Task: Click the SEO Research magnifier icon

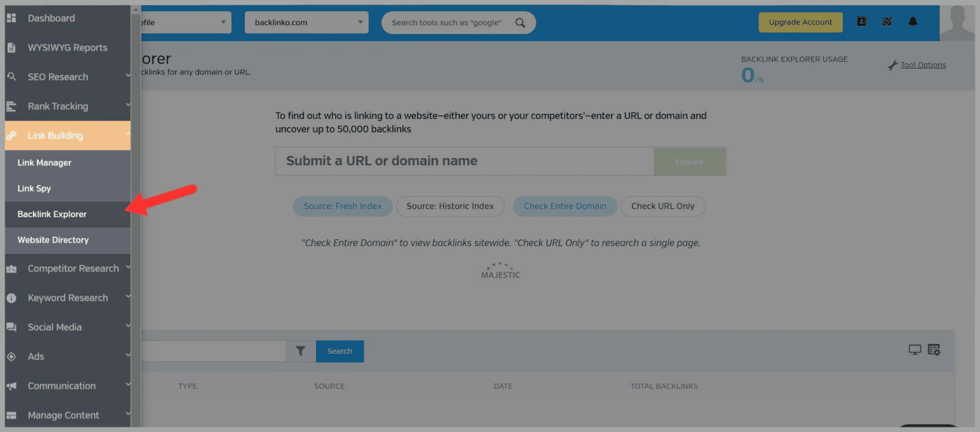Action: coord(11,77)
